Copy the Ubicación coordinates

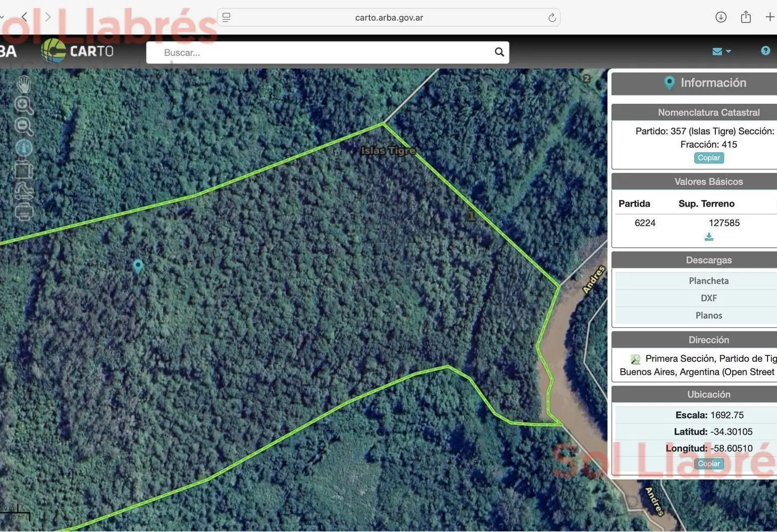point(709,464)
